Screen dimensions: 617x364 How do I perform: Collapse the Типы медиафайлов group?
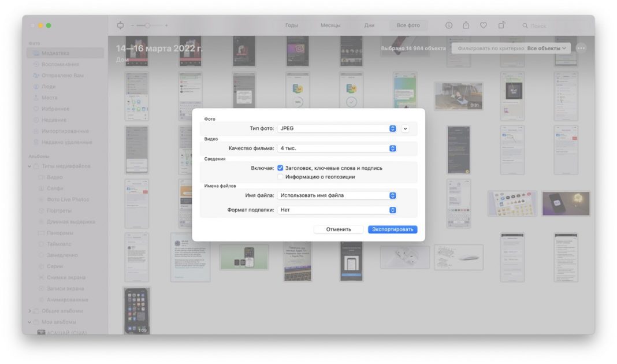[29, 166]
